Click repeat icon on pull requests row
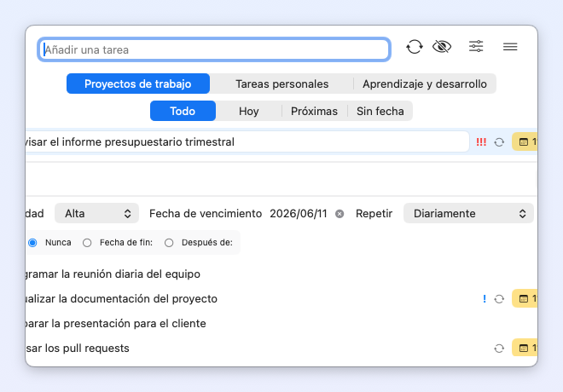Screen dimensions: 563x392 (x=499, y=349)
